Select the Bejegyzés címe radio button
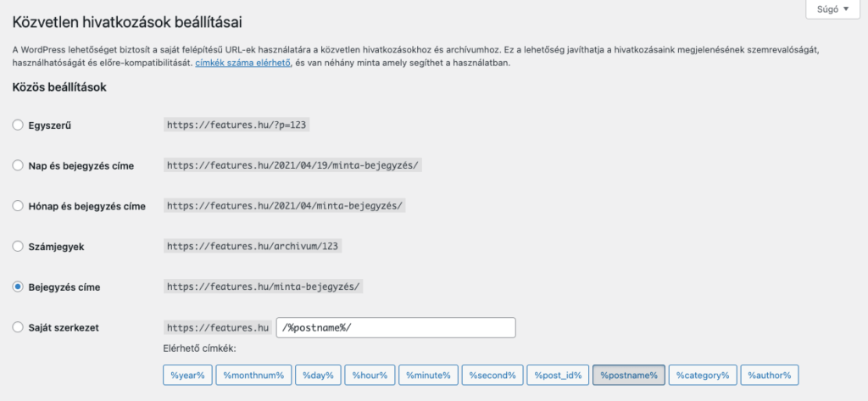This screenshot has height=401, width=868. 18,287
